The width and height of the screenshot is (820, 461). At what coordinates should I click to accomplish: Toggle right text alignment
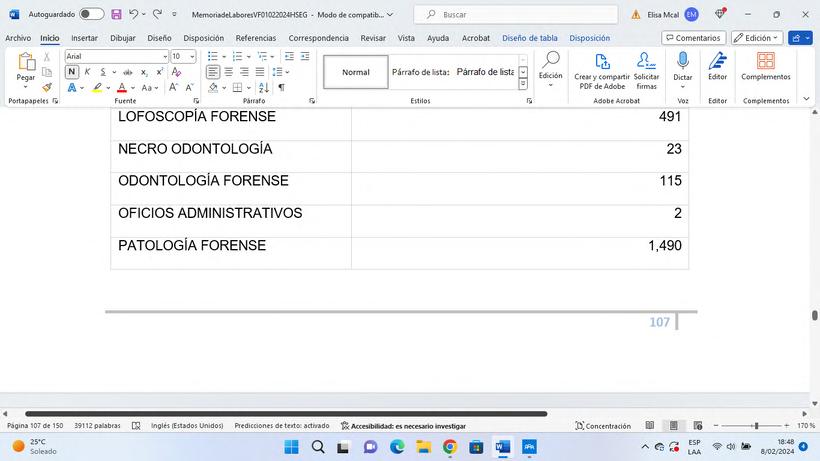(x=244, y=72)
